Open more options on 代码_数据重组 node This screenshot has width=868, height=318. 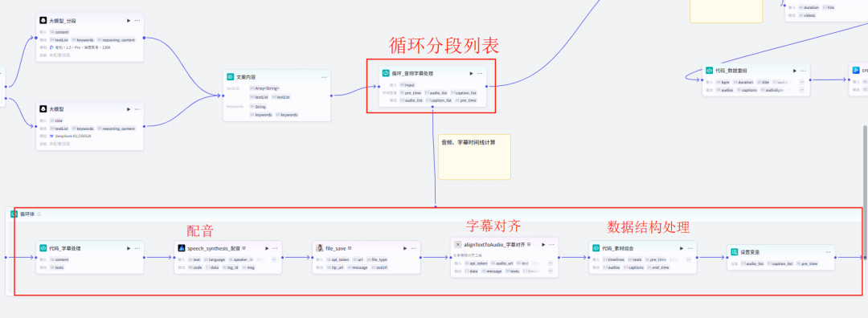click(x=803, y=71)
